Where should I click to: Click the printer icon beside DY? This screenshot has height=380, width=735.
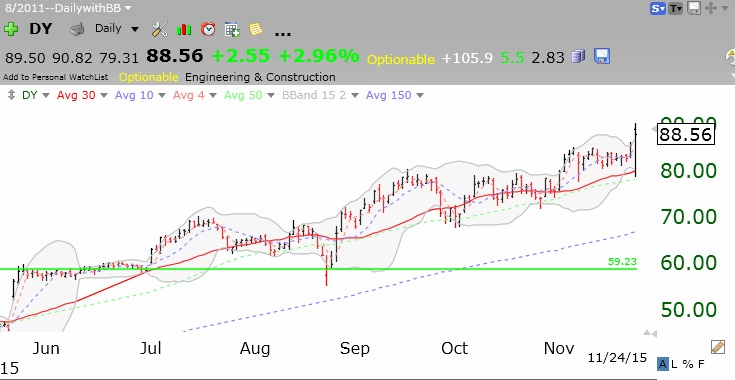77,30
